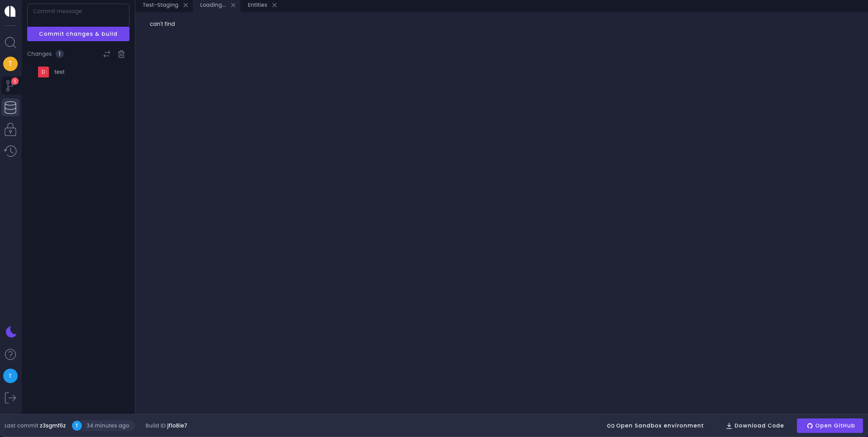Click Open GitHub button

pos(830,426)
